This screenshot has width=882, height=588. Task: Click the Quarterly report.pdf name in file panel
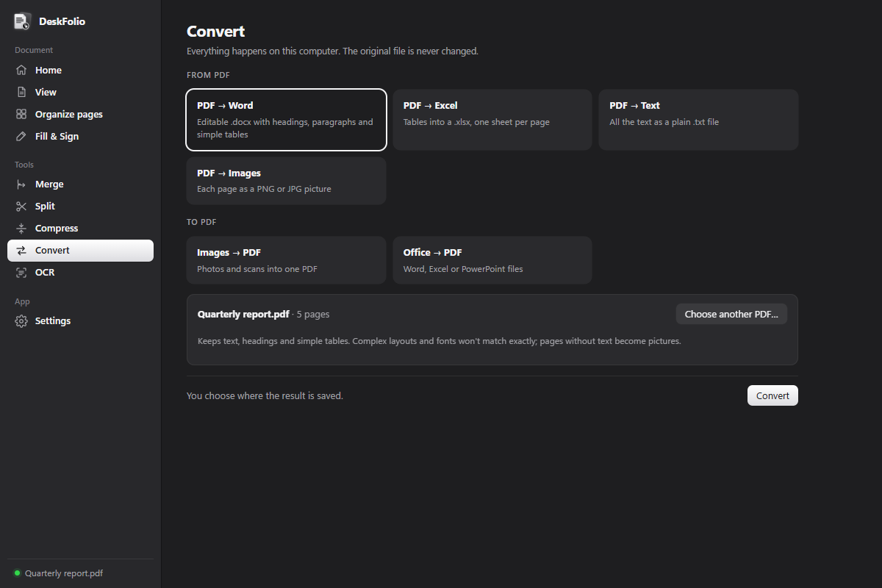(243, 314)
